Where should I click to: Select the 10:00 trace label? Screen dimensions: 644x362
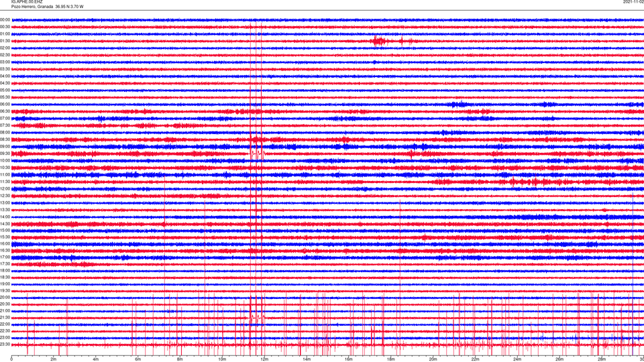tap(5, 160)
